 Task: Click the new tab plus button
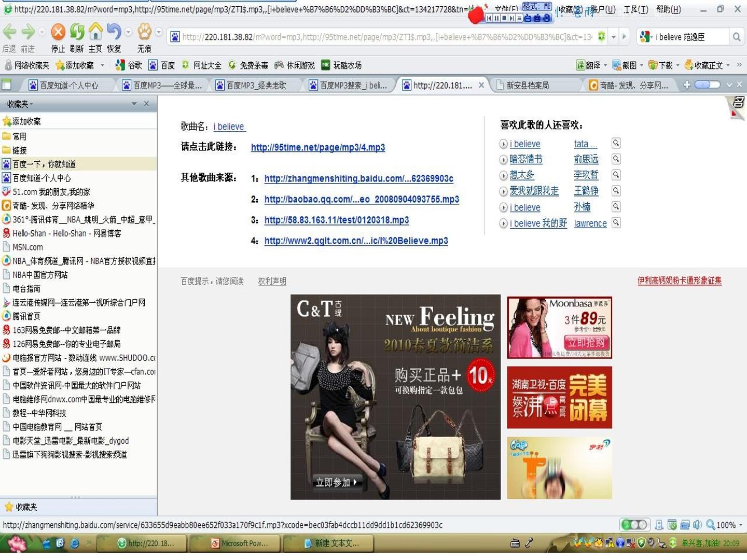687,85
